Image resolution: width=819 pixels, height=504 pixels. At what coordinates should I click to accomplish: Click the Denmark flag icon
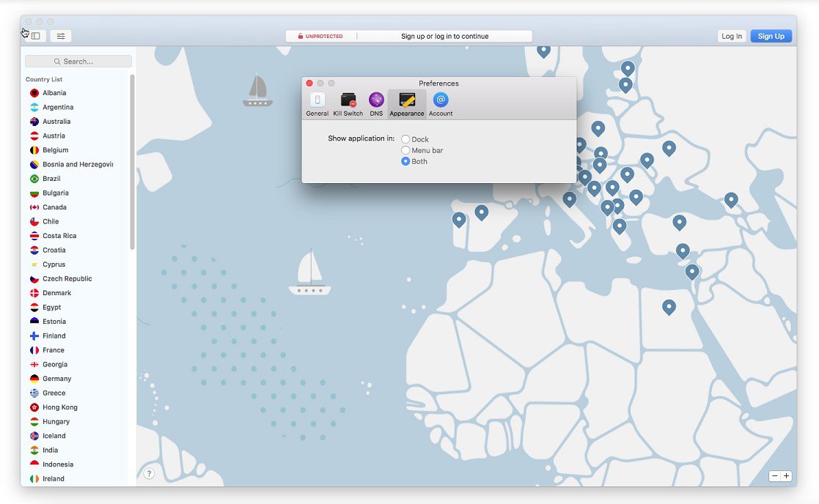click(x=34, y=293)
